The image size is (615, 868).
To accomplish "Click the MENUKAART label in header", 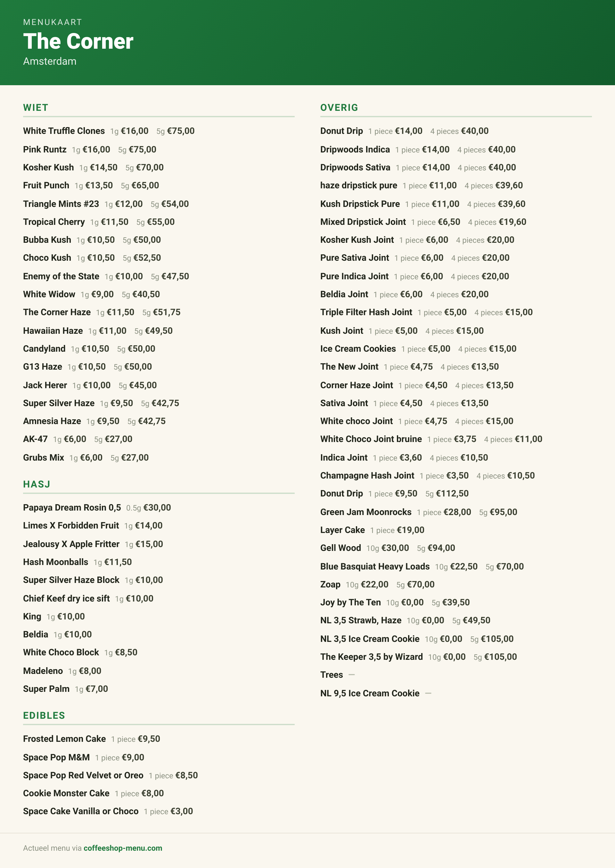I will click(53, 22).
